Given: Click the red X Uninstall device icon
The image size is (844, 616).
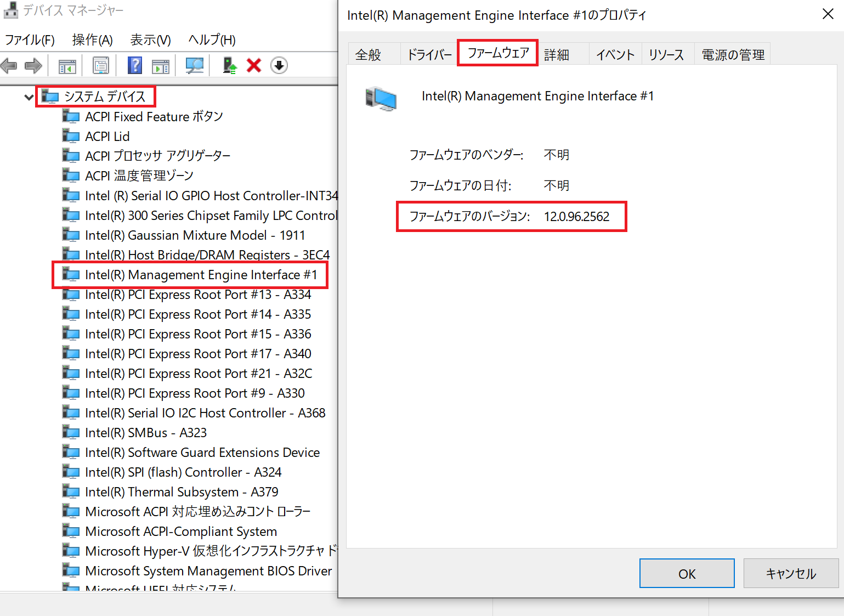Looking at the screenshot, I should (254, 66).
